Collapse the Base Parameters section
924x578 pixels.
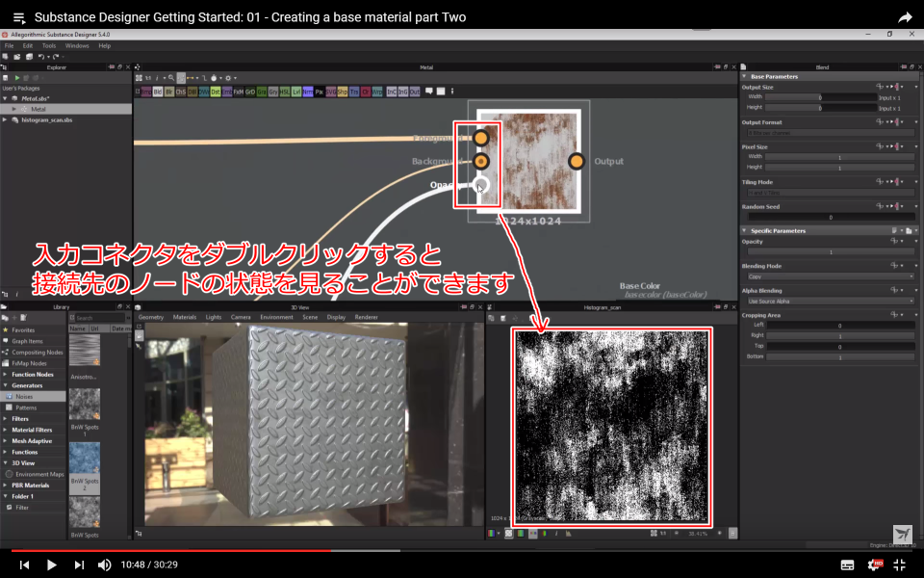coord(744,77)
